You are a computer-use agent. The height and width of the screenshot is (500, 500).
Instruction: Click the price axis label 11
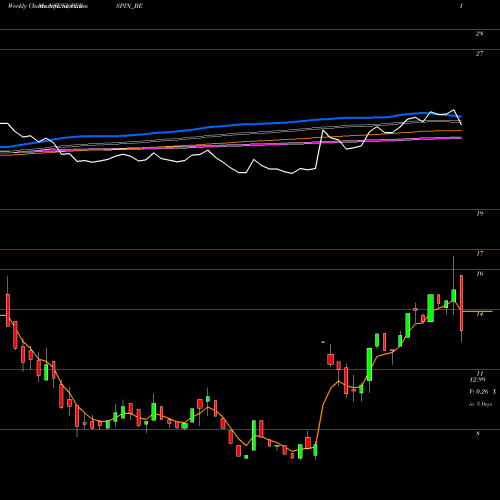(x=480, y=373)
